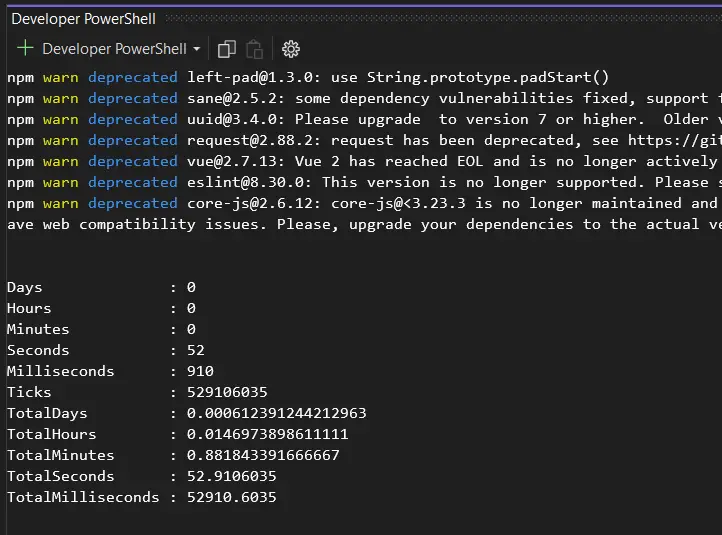722x535 pixels.
Task: Click the dotted title bar grip area
Action: pyautogui.click(x=440, y=19)
